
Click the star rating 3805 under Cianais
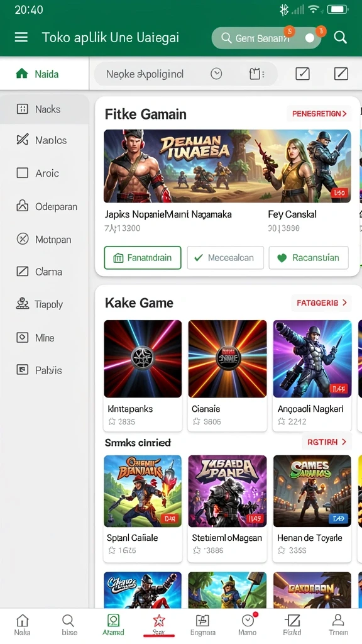(207, 421)
